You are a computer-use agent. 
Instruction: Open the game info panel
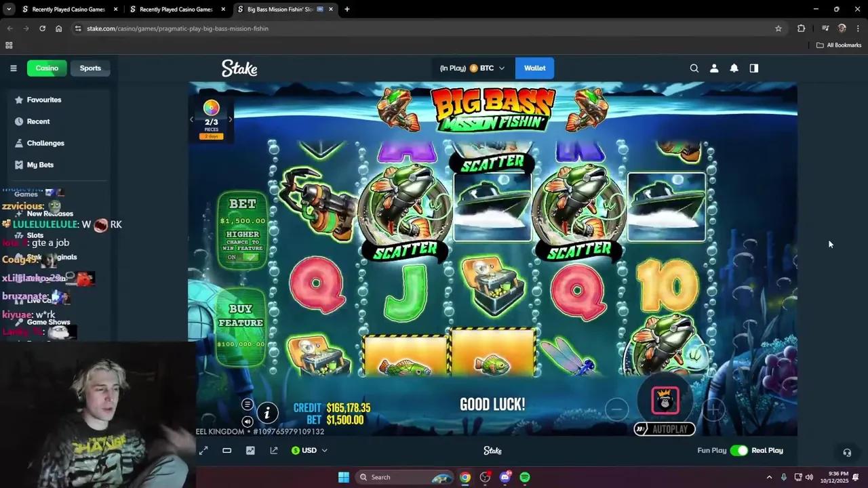pyautogui.click(x=268, y=413)
